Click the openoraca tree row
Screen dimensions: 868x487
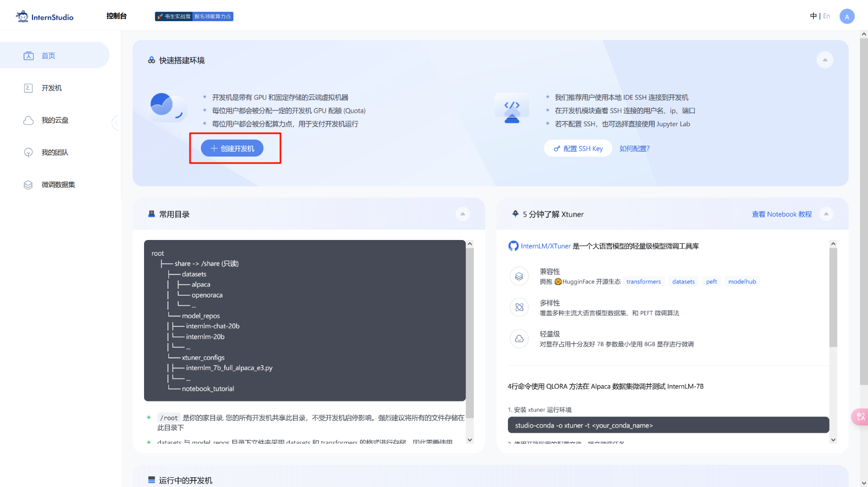tap(207, 295)
